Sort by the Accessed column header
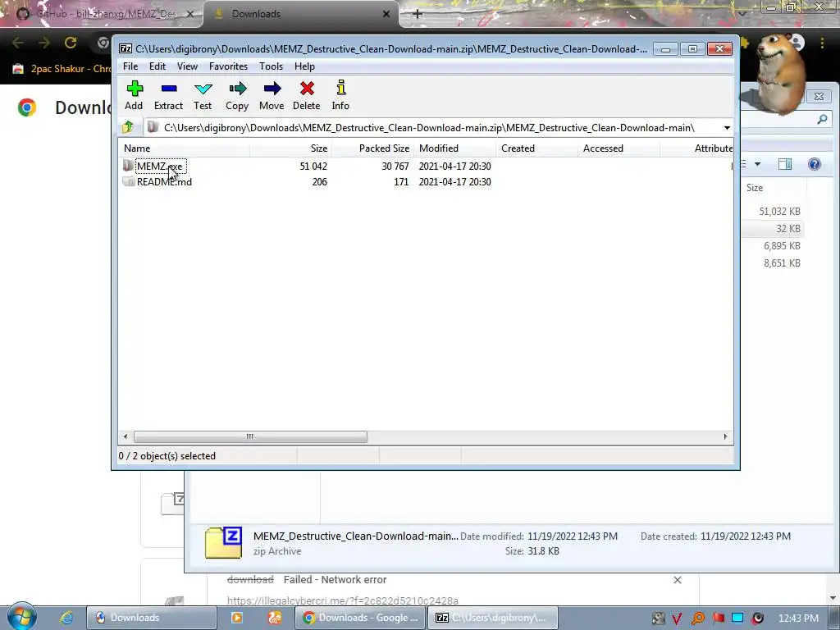 coord(619,148)
